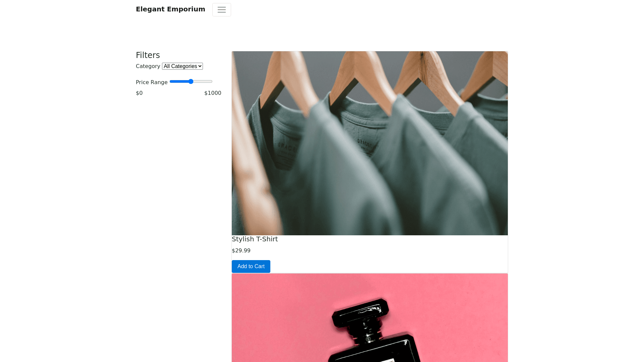
Task: Click the $1000 maximum price label
Action: [x=213, y=93]
